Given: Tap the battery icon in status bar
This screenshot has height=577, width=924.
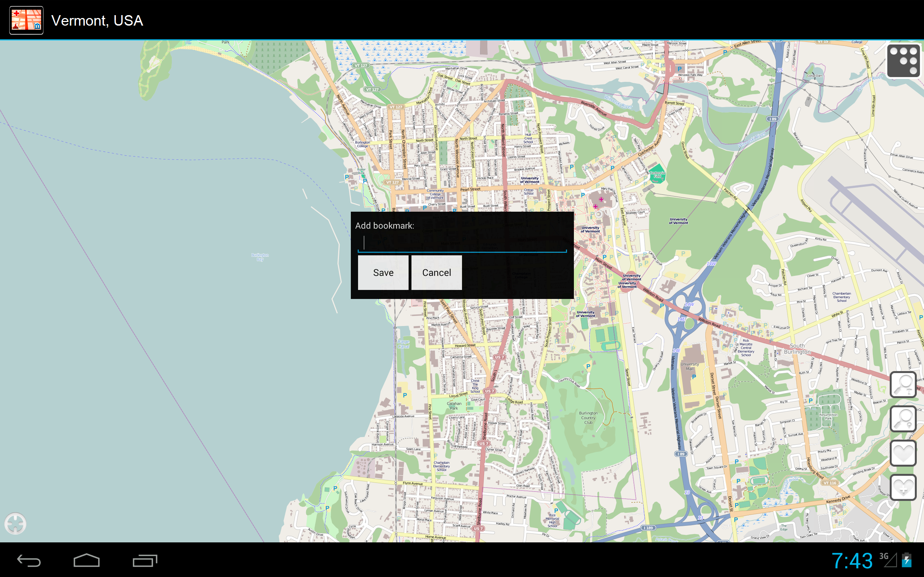Looking at the screenshot, I should click(908, 560).
